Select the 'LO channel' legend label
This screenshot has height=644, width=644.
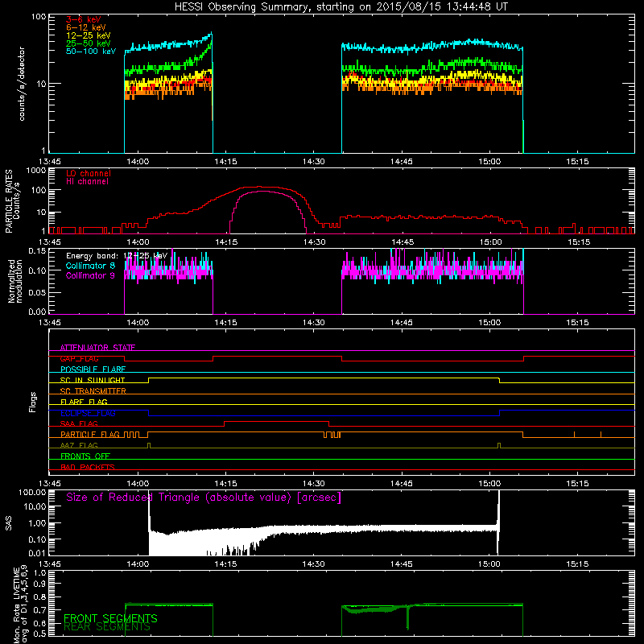pos(89,173)
